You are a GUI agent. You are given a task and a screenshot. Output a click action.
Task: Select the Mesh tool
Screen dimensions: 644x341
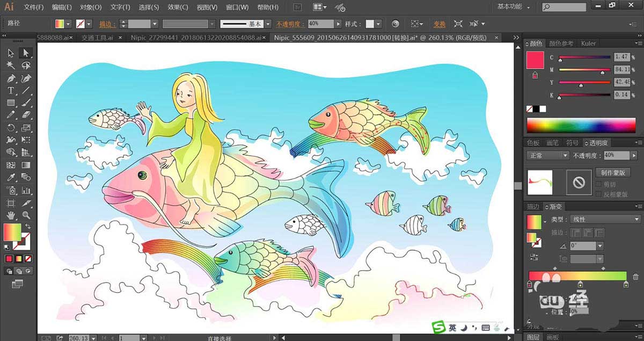11,165
